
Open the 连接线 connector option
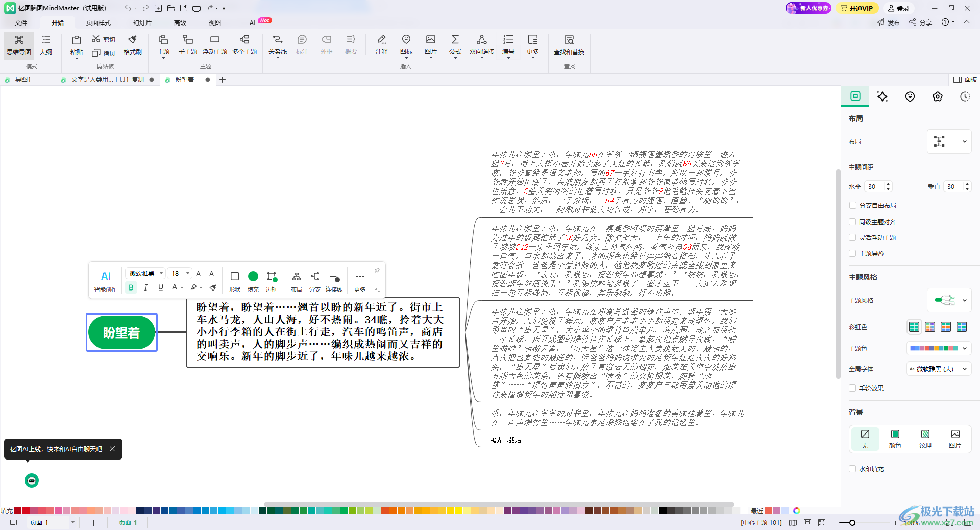334,281
